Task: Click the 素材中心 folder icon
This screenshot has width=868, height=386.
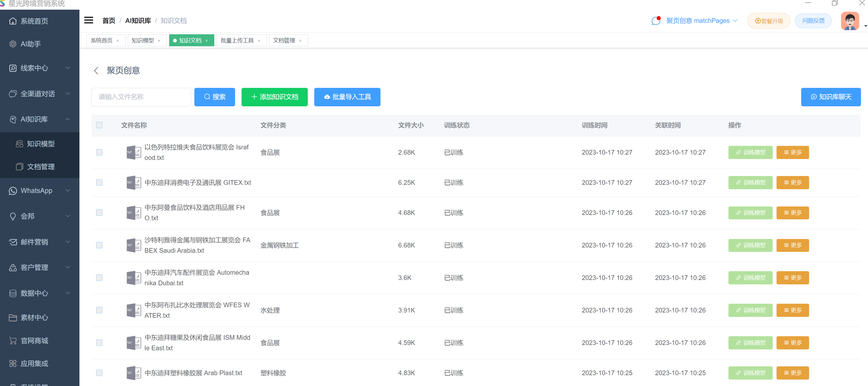Action: point(13,317)
